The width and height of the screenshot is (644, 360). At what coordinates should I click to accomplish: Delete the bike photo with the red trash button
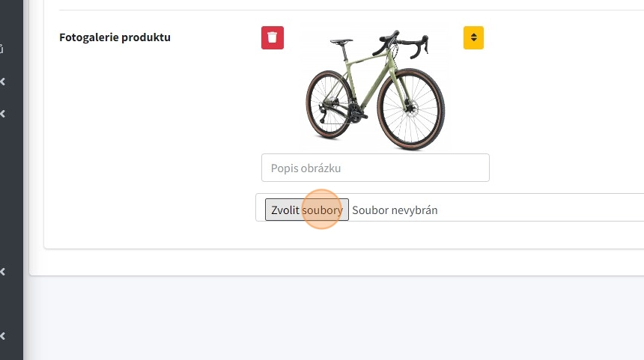coord(273,37)
